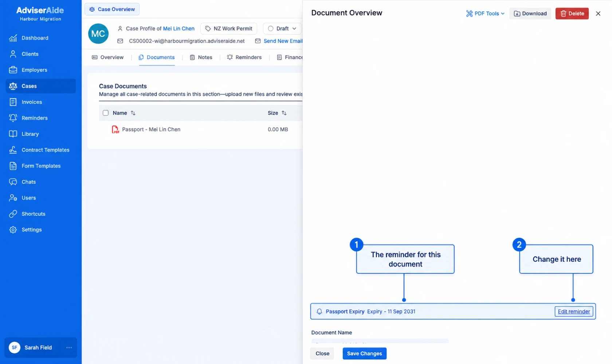The height and width of the screenshot is (364, 612).
Task: Open the Dashboard chart icon
Action: click(13, 38)
